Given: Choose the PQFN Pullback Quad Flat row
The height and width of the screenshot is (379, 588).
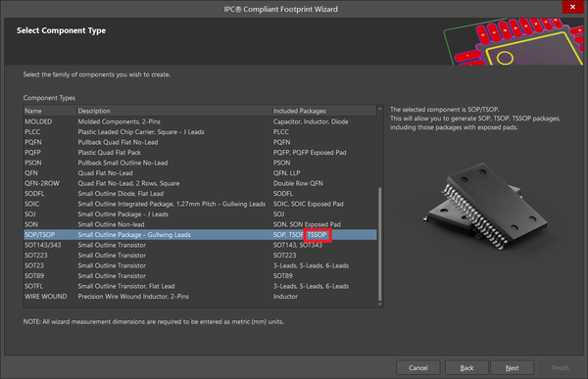Looking at the screenshot, I should tap(200, 142).
